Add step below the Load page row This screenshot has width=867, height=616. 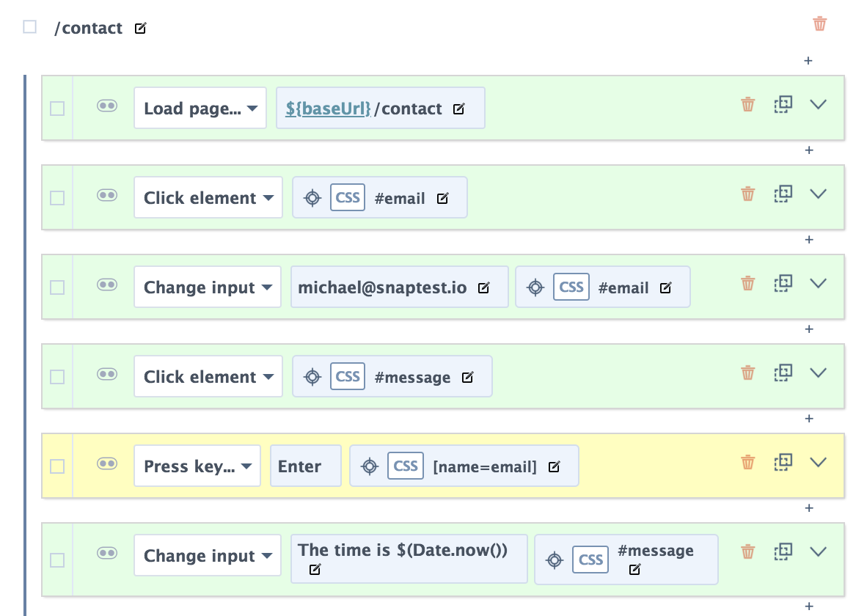click(x=809, y=150)
